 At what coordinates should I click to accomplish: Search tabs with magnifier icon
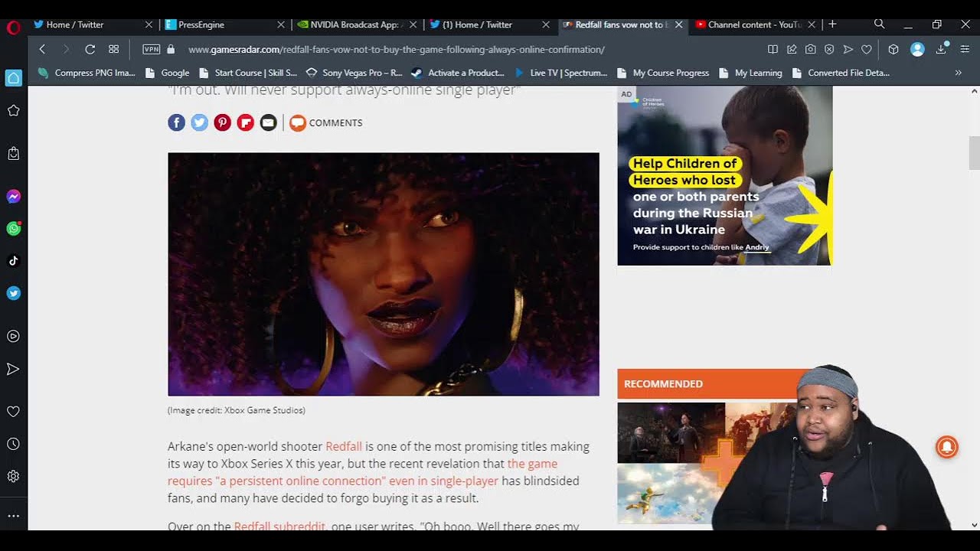tap(880, 24)
